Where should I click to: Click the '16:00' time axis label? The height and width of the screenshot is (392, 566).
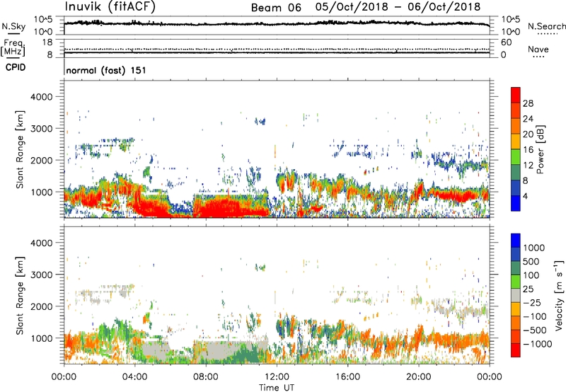347,377
